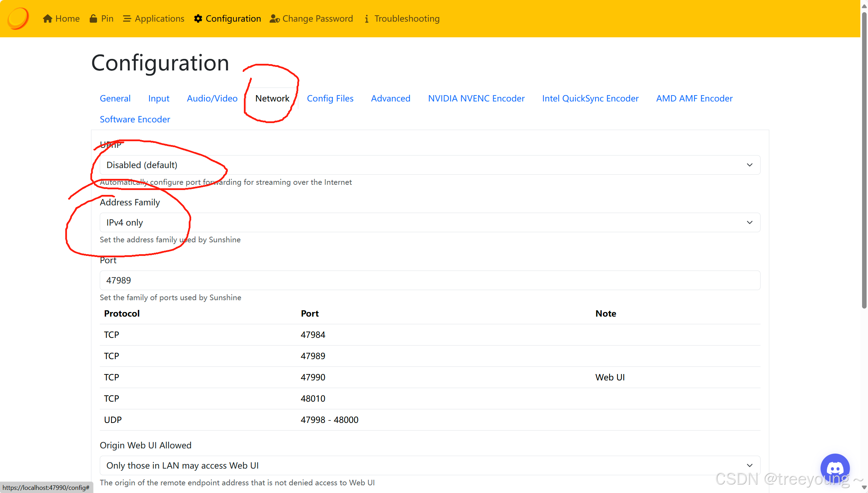868x493 pixels.
Task: Click the Home house icon
Action: (x=47, y=18)
